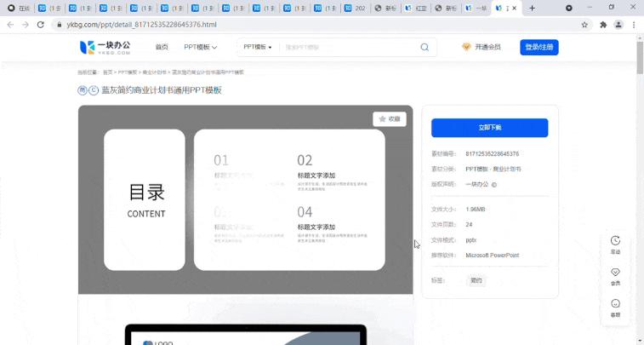Viewport: 644px width, 345px height.
Task: Click the address bar URL
Action: click(x=142, y=25)
